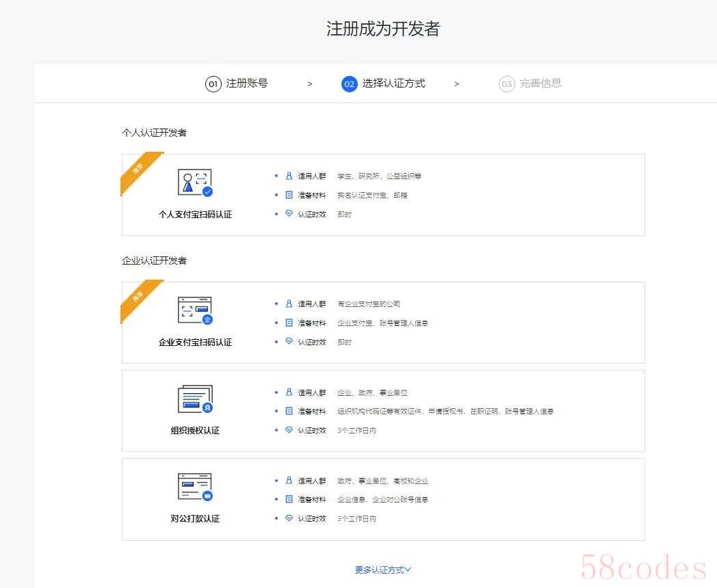Click the 推荐 ribbon on personal card
This screenshot has width=717, height=588.
pyautogui.click(x=139, y=170)
